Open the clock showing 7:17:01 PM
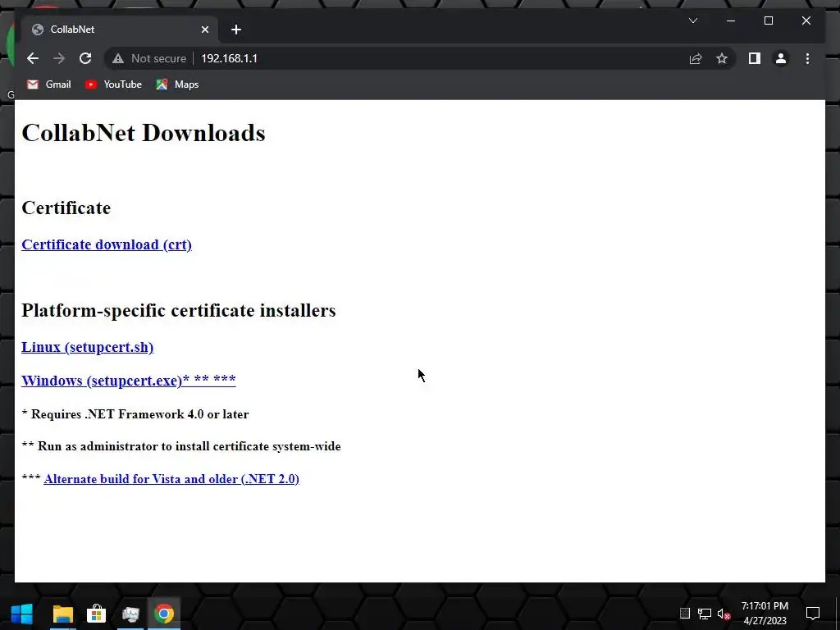 (x=765, y=614)
